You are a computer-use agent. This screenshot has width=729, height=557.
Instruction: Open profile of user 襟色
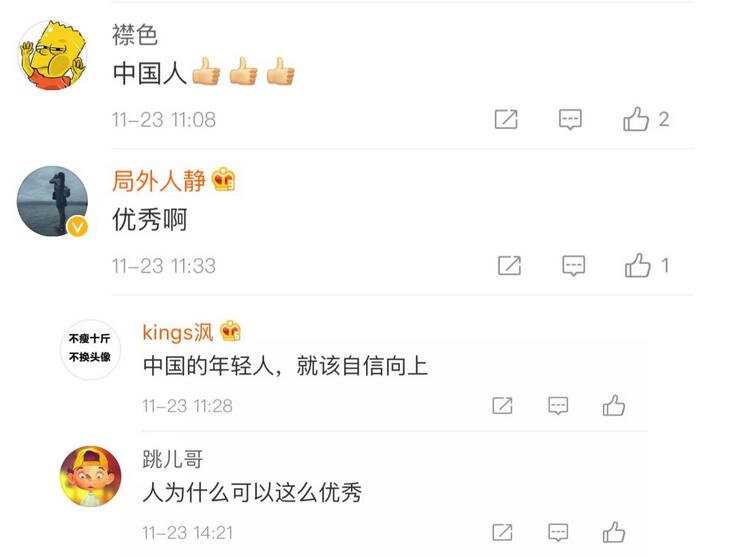point(134,35)
